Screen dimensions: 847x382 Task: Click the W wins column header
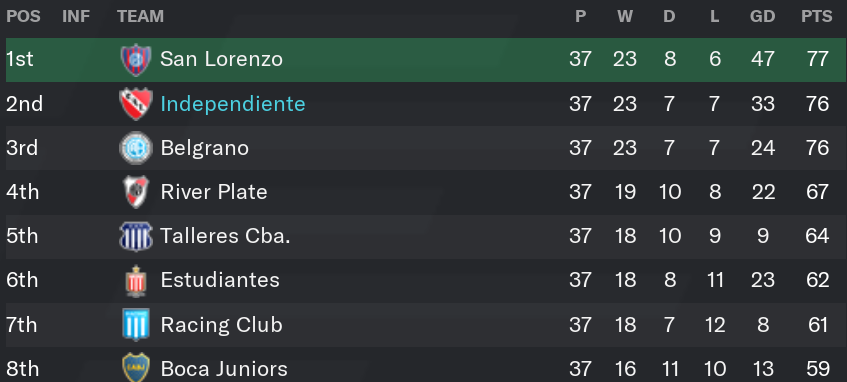click(625, 16)
